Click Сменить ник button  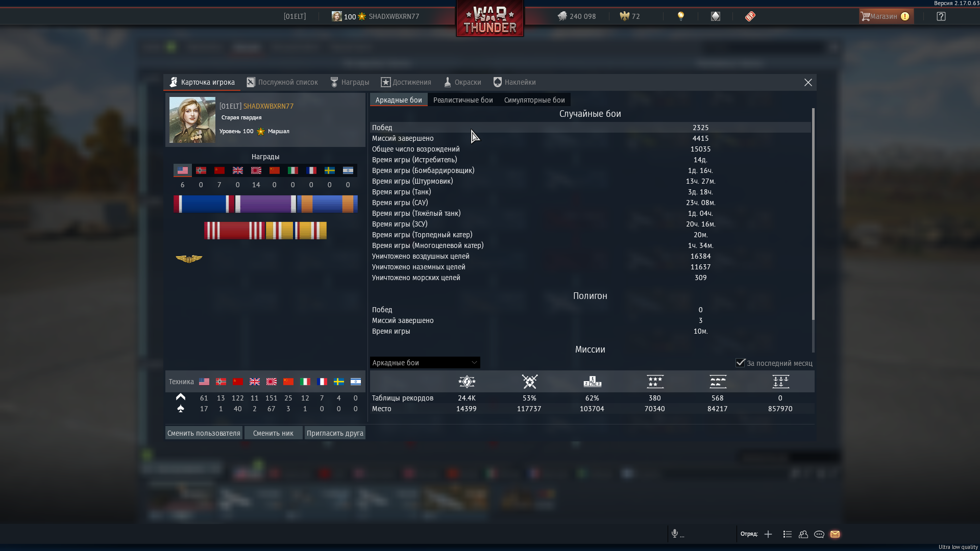(273, 433)
